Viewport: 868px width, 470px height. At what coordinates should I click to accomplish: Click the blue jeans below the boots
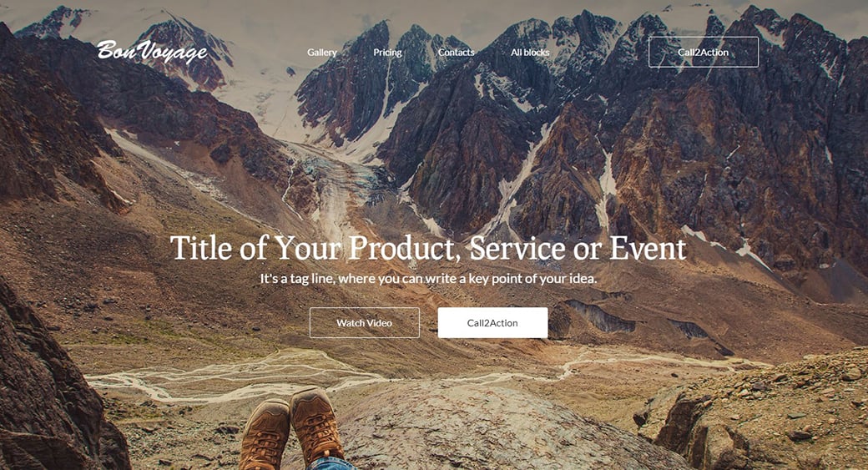coord(332,463)
